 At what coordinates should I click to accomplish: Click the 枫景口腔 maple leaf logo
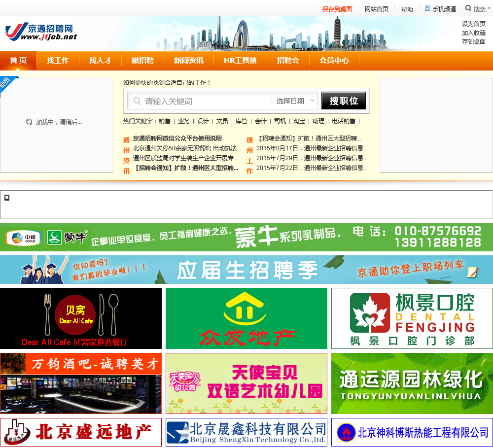pos(370,312)
